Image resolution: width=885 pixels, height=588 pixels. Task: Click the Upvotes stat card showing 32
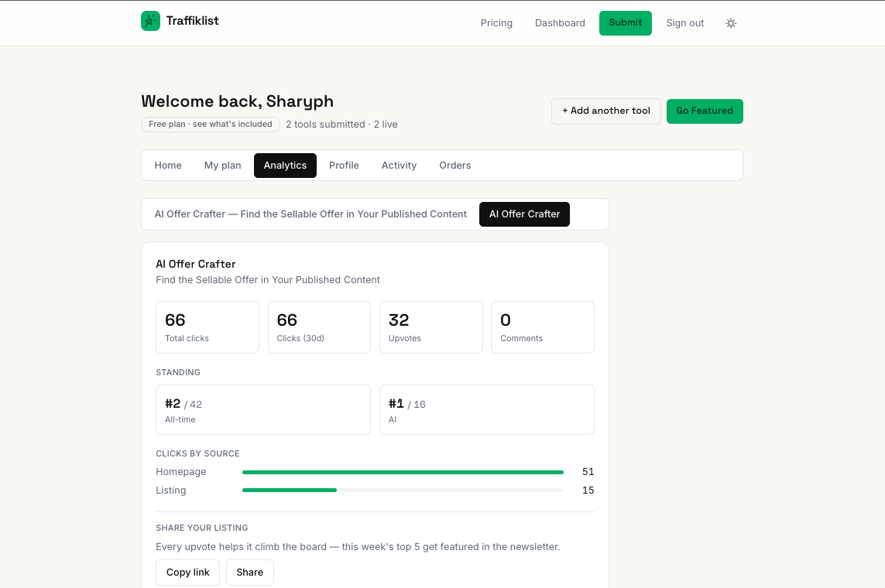coord(431,327)
